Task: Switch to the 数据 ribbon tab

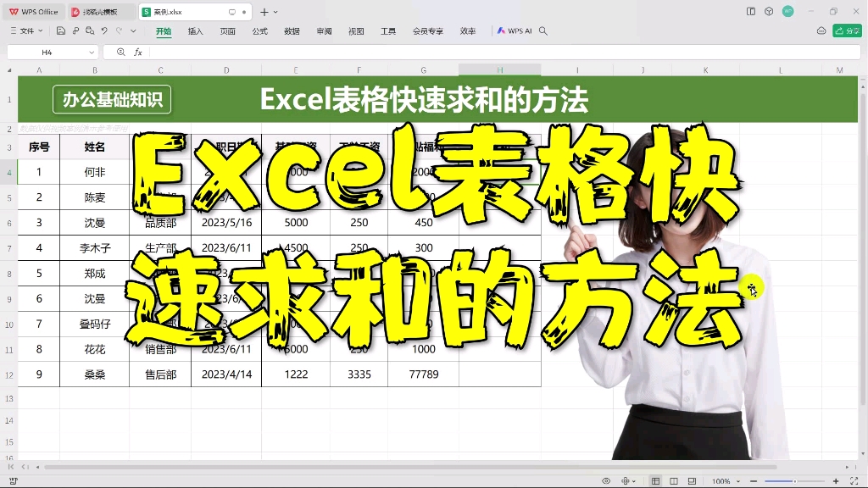Action: 291,30
